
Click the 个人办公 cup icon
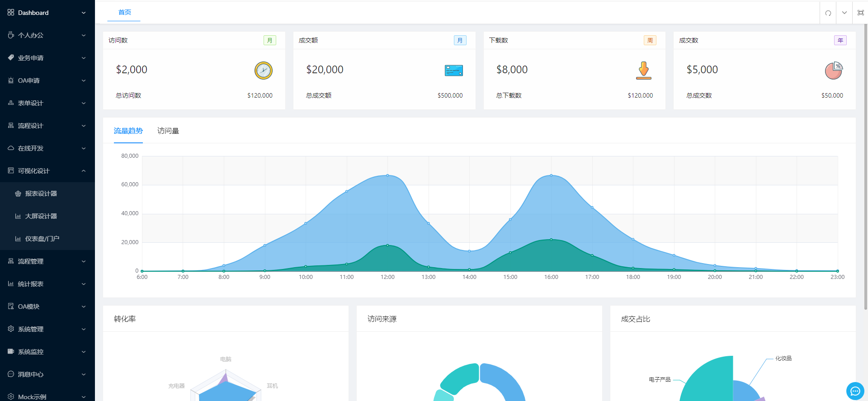(x=11, y=35)
